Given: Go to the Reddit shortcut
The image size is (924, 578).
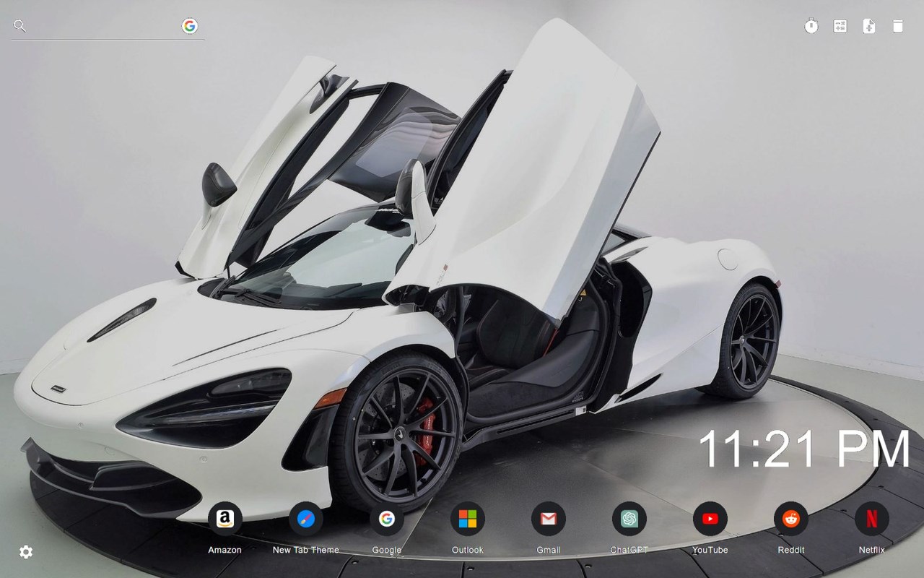Looking at the screenshot, I should (791, 519).
